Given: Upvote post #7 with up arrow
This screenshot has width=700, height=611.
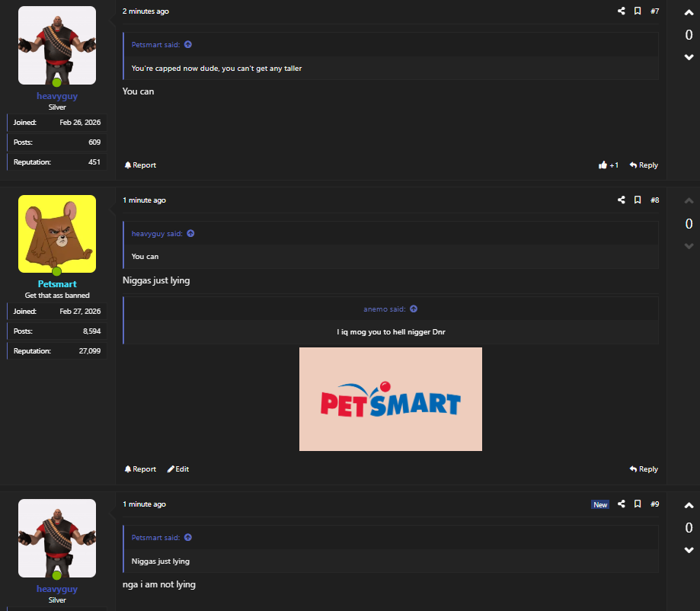Looking at the screenshot, I should click(x=689, y=13).
